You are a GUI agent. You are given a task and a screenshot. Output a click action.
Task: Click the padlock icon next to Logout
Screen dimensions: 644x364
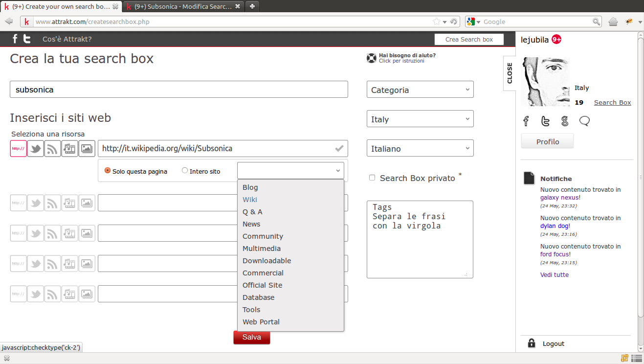532,343
